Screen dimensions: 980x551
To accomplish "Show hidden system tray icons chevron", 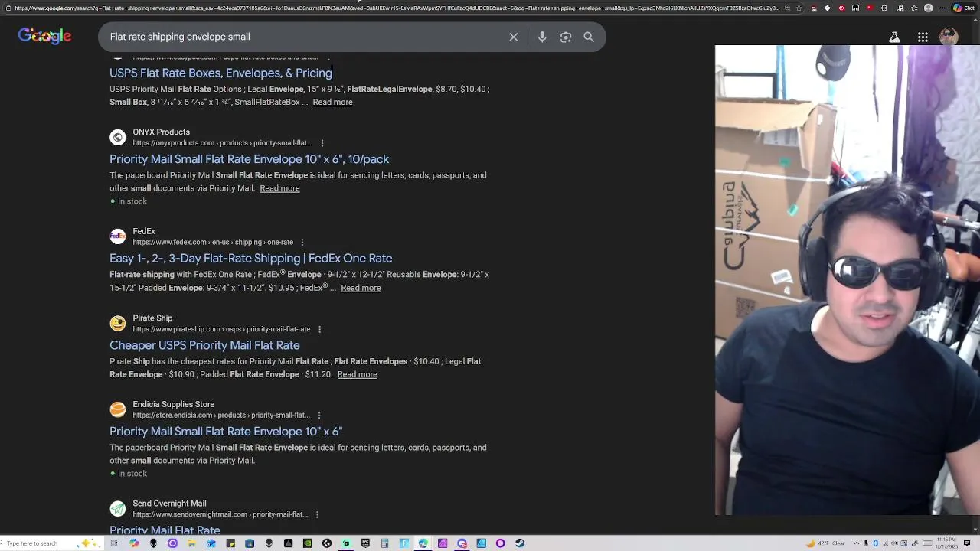I will click(x=857, y=543).
